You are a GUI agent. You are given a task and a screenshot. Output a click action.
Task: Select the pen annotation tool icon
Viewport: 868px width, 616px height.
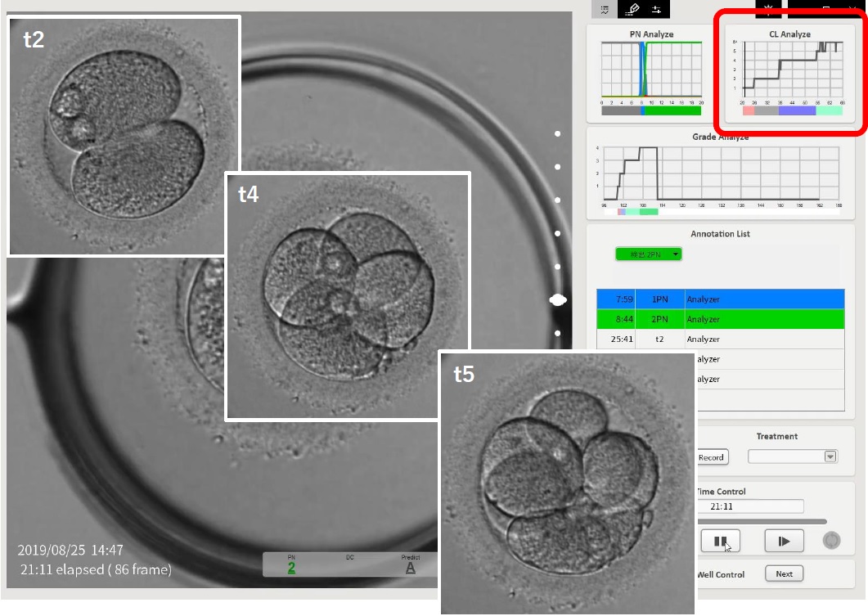[x=631, y=10]
